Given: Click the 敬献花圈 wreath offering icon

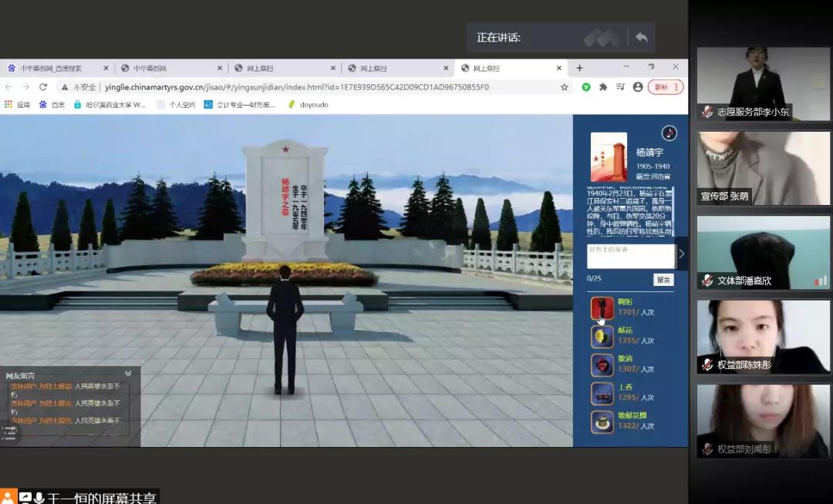Looking at the screenshot, I should [x=602, y=422].
